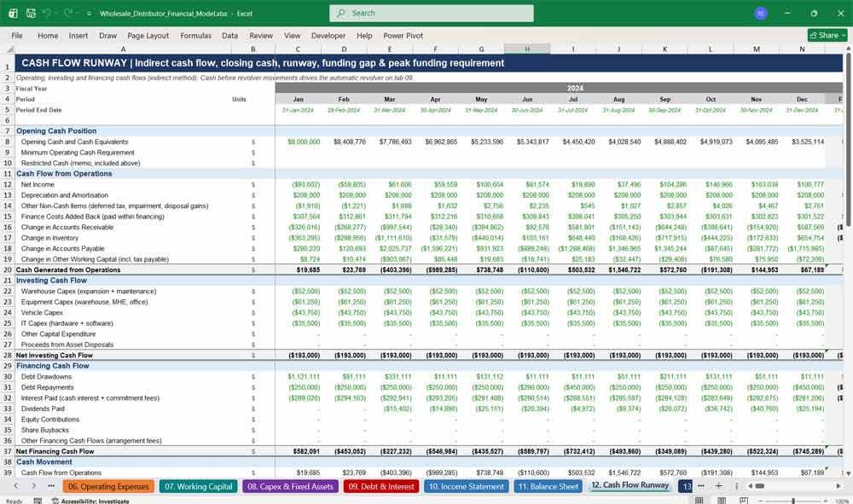Open the Developer ribbon tab
The image size is (853, 504).
[x=328, y=35]
